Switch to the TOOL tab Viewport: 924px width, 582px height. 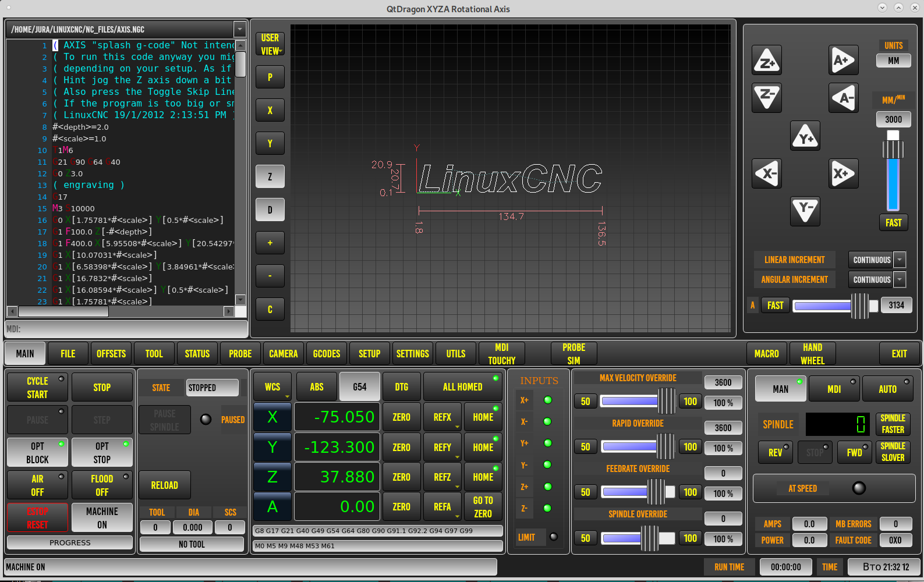154,353
